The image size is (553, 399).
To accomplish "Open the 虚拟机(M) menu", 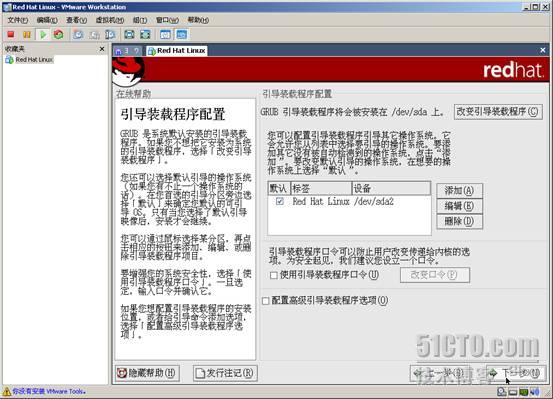I will click(110, 20).
